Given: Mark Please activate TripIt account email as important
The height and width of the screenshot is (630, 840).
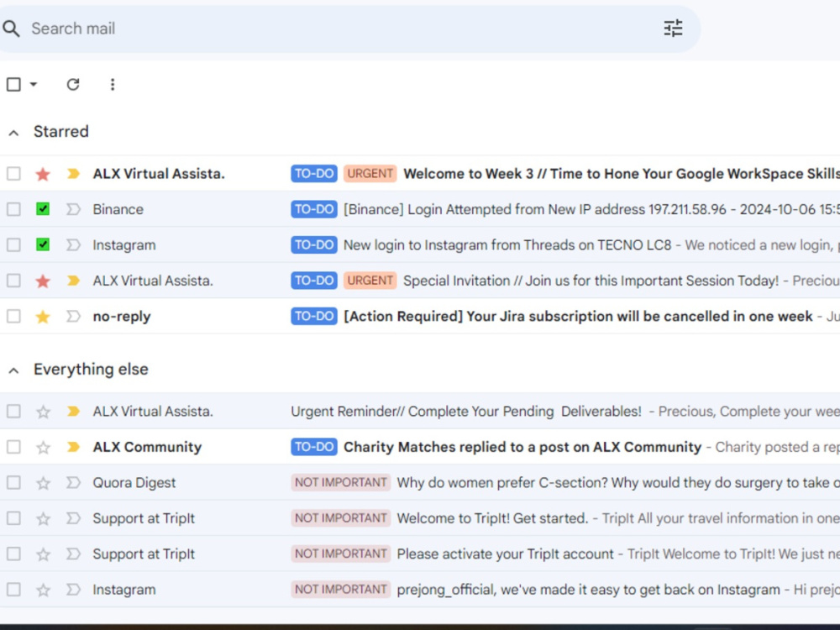Looking at the screenshot, I should point(73,554).
